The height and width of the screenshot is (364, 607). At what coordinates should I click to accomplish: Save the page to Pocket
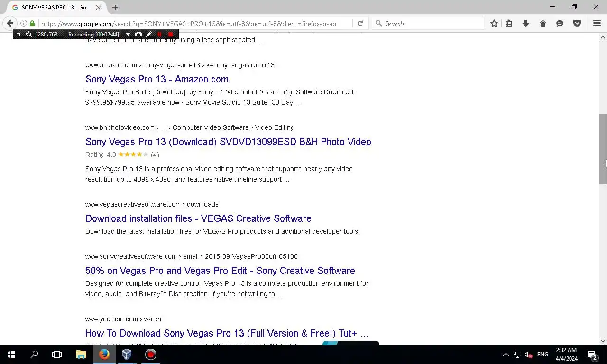click(x=577, y=23)
